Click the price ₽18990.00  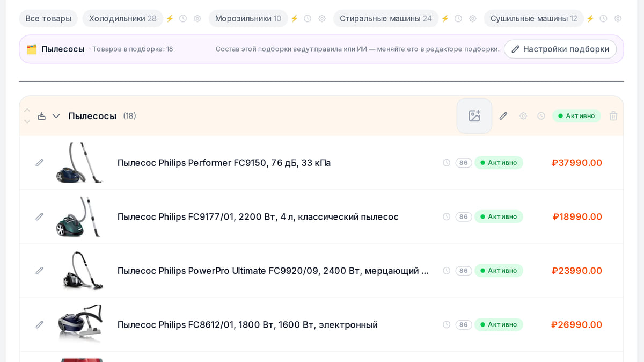577,216
